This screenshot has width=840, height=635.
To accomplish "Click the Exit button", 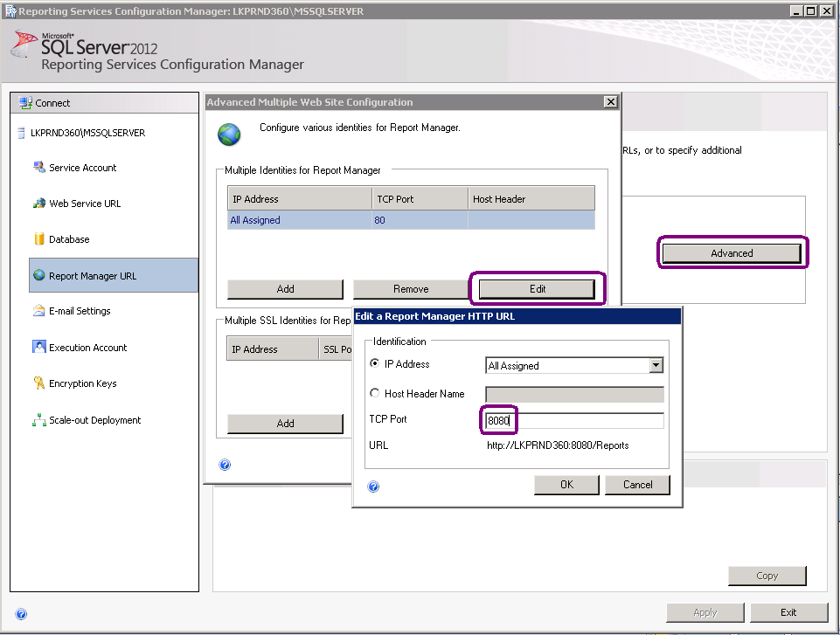I will click(788, 612).
